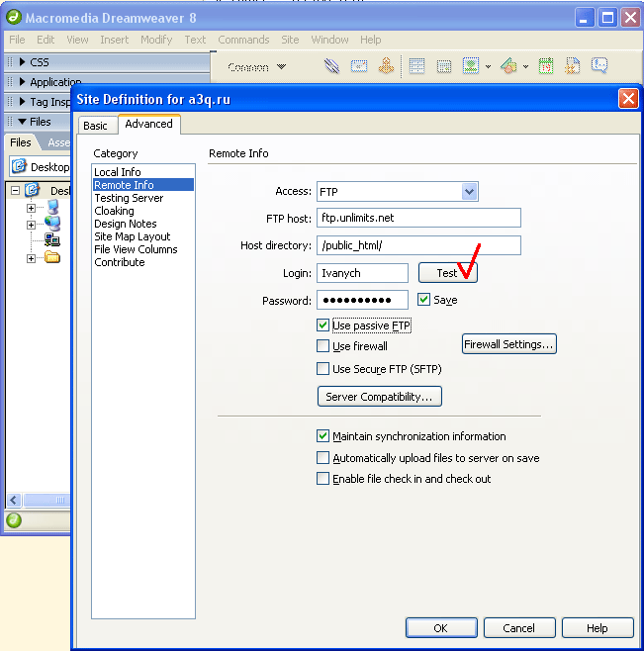Uncheck Maintain synchronization information

click(x=322, y=436)
